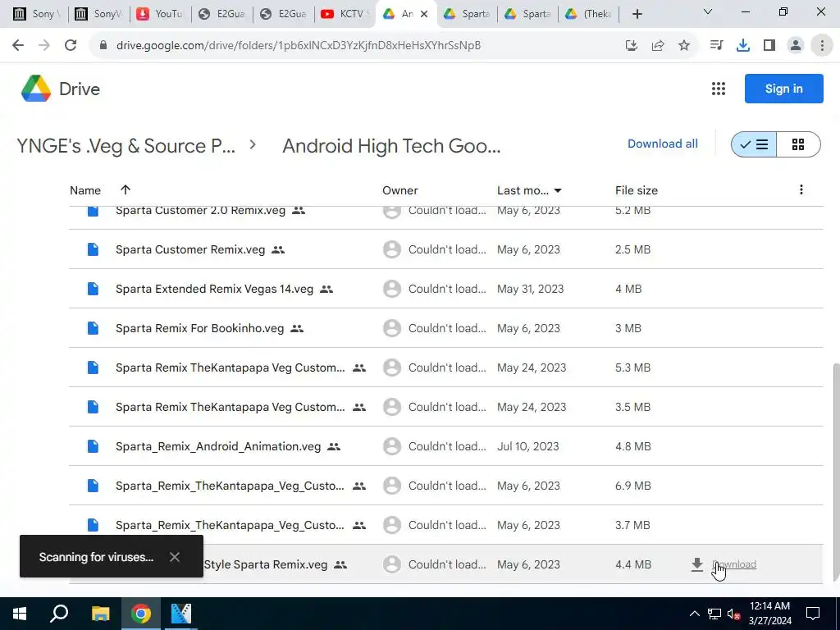Select Sparta Customer Remix.veg file

pos(445,249)
